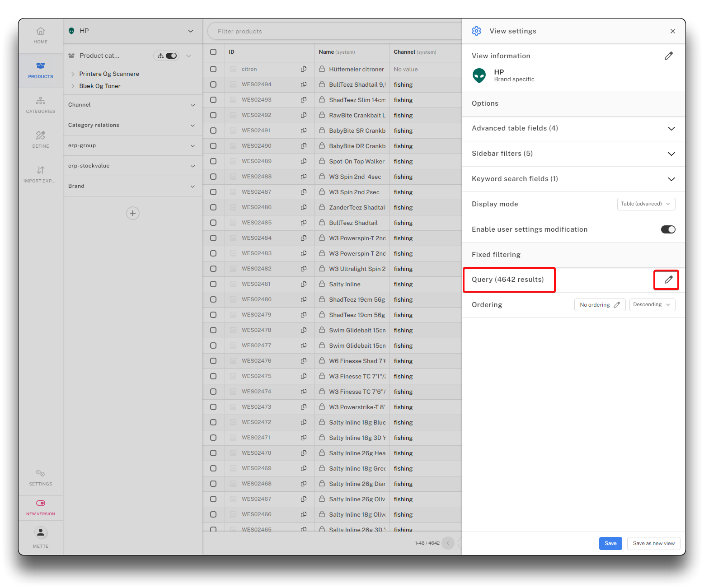Open the Define section in sidebar

click(41, 139)
